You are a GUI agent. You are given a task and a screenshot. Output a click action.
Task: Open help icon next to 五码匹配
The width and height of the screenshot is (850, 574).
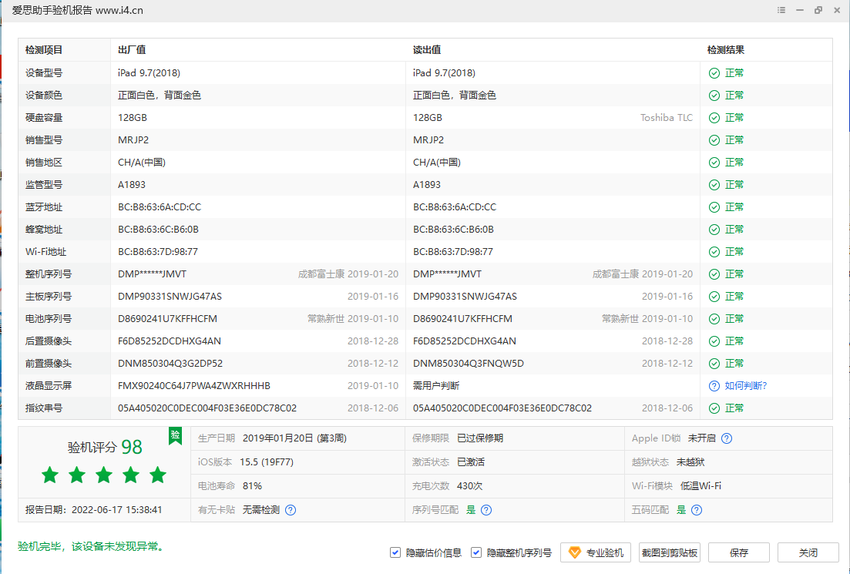pyautogui.click(x=697, y=510)
